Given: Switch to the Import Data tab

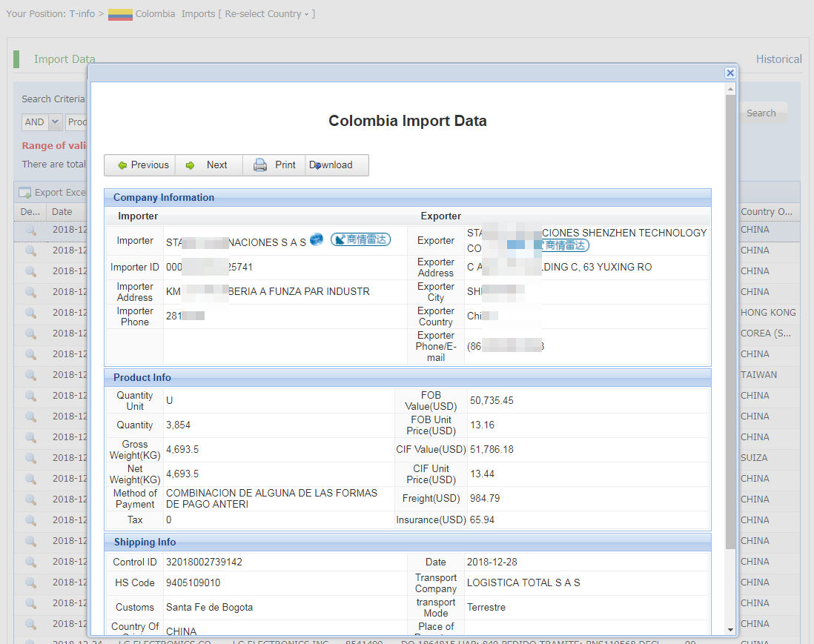Looking at the screenshot, I should [x=64, y=59].
